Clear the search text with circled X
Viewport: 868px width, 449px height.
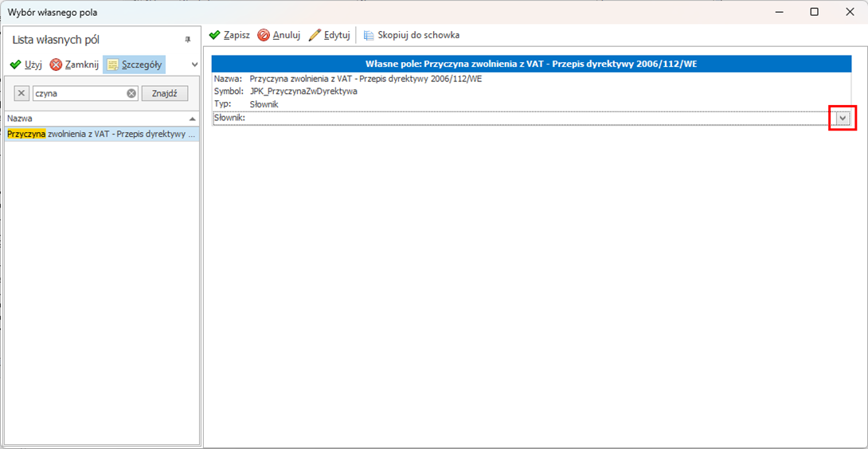131,93
